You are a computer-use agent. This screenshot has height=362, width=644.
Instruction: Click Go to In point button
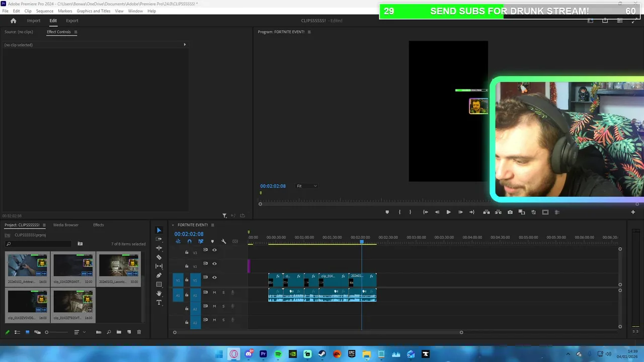click(x=425, y=212)
